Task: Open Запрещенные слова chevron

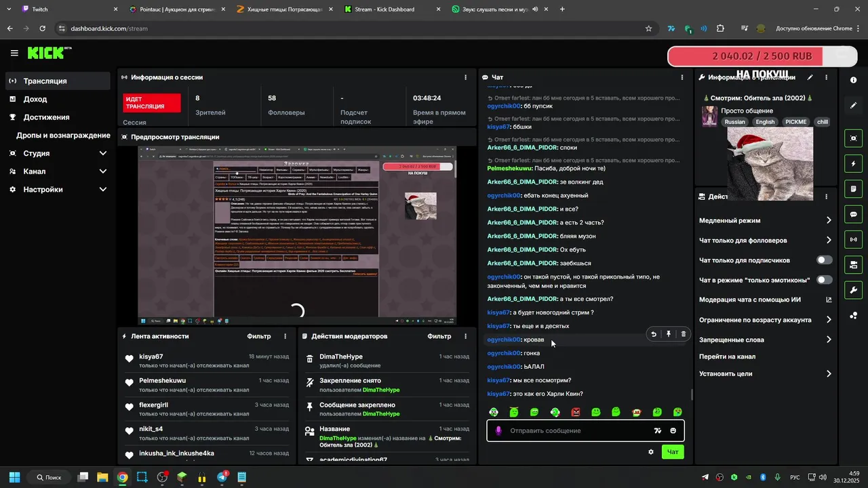Action: pyautogui.click(x=829, y=340)
